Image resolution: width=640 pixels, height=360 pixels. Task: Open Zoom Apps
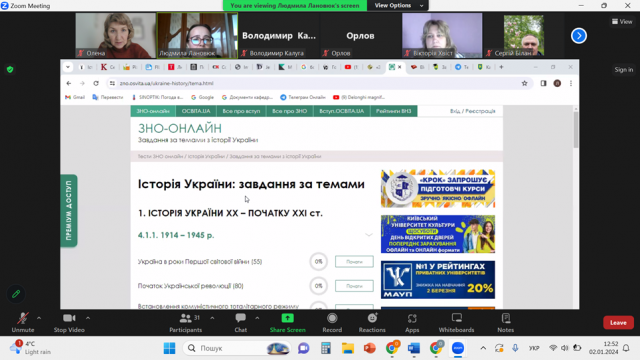(412, 322)
